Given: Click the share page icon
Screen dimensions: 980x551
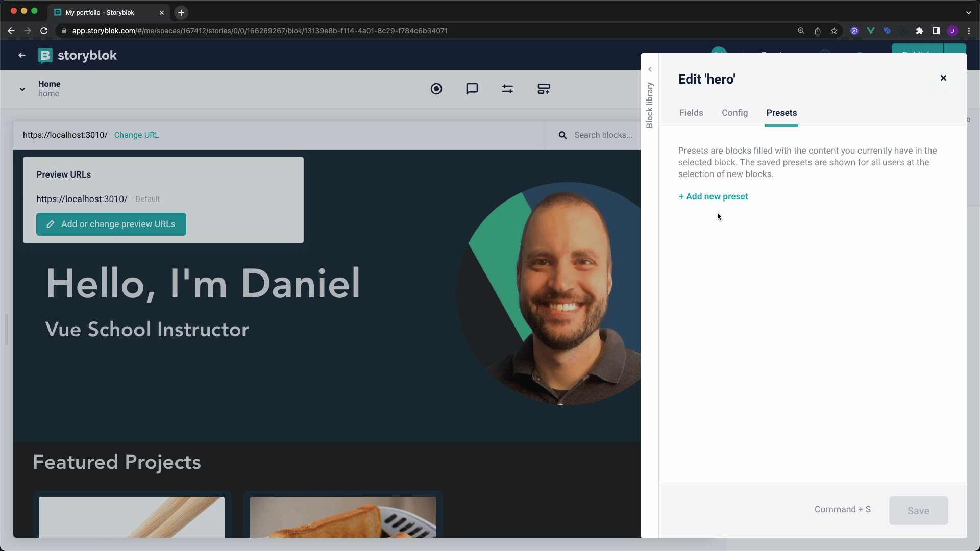Looking at the screenshot, I should (818, 31).
